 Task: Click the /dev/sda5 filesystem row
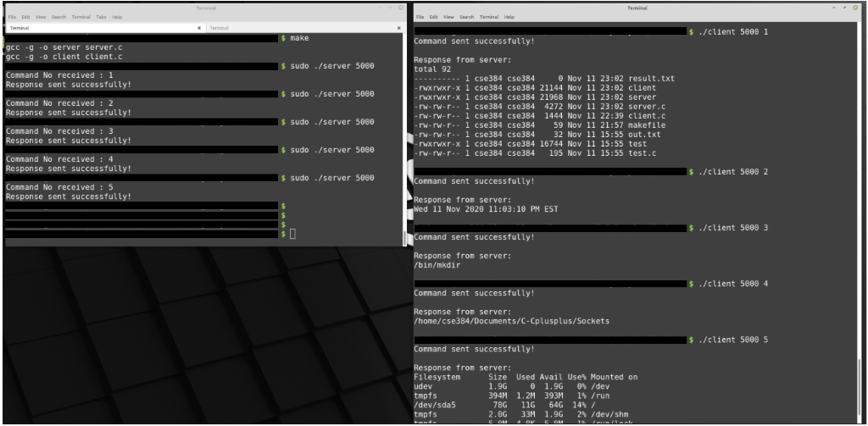coord(507,405)
